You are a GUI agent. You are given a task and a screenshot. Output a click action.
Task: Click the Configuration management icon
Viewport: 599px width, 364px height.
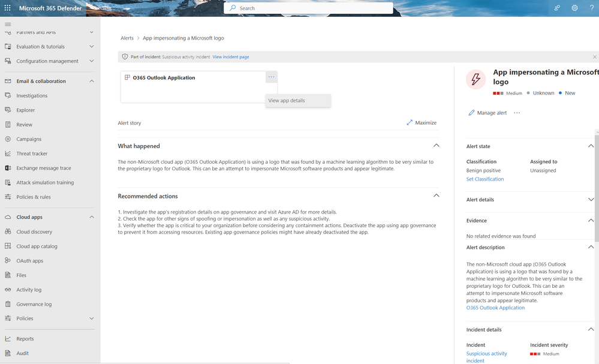pyautogui.click(x=8, y=61)
